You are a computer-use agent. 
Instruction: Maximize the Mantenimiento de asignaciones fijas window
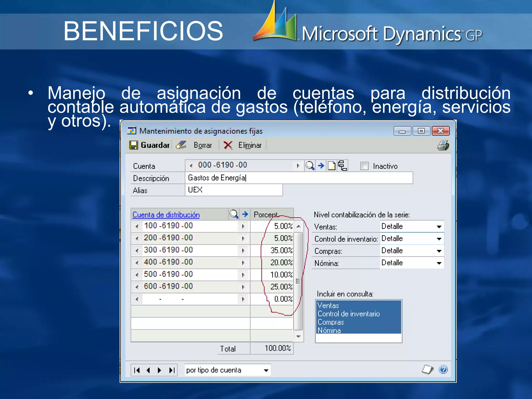click(421, 131)
